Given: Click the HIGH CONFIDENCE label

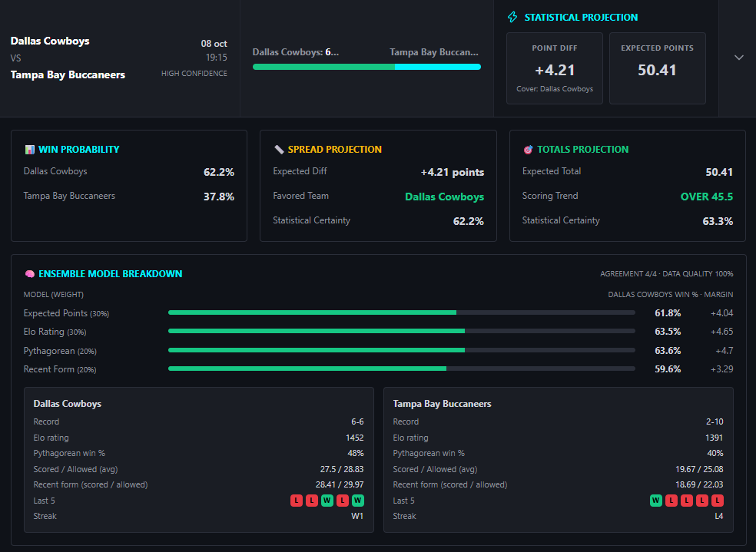Looking at the screenshot, I should click(x=194, y=73).
